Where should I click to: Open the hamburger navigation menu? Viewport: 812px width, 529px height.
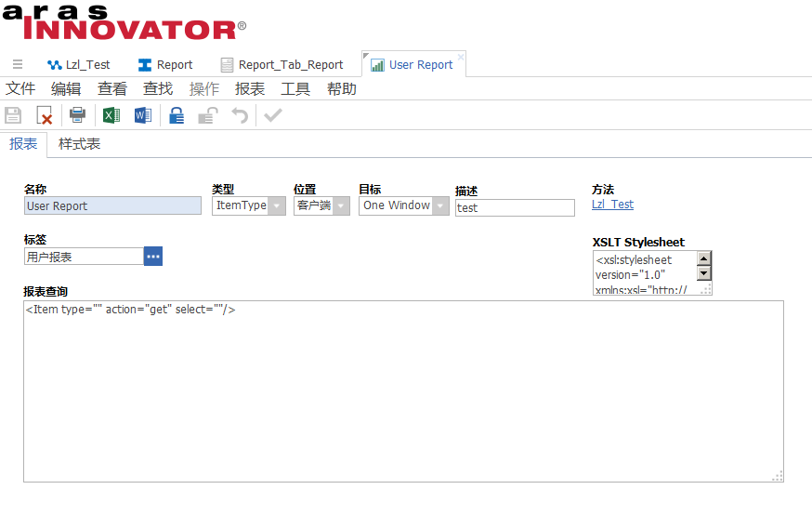click(18, 64)
